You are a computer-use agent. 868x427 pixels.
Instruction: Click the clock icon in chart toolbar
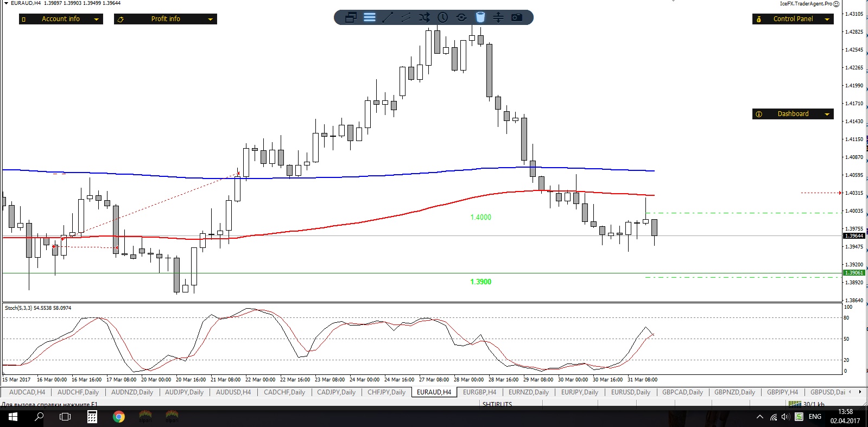coord(443,17)
